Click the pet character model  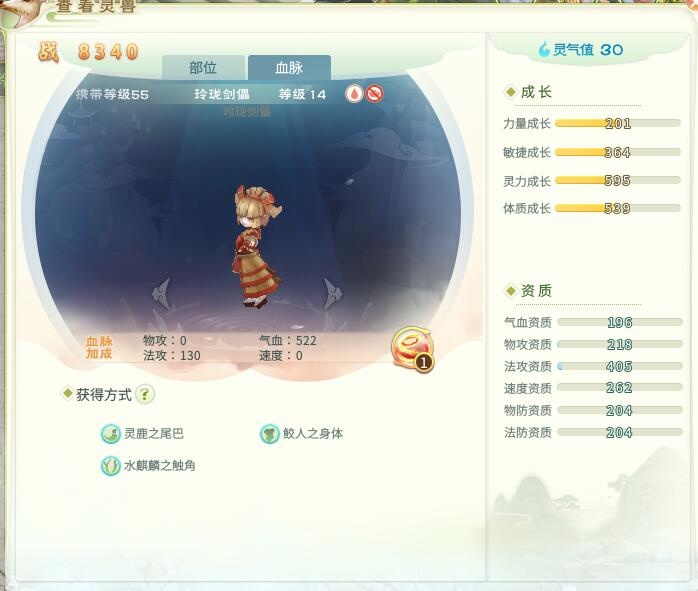click(258, 246)
